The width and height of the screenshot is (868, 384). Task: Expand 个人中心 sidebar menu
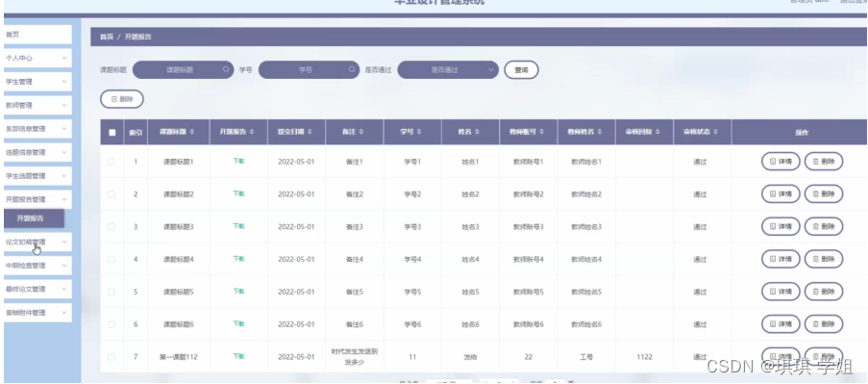coord(37,58)
